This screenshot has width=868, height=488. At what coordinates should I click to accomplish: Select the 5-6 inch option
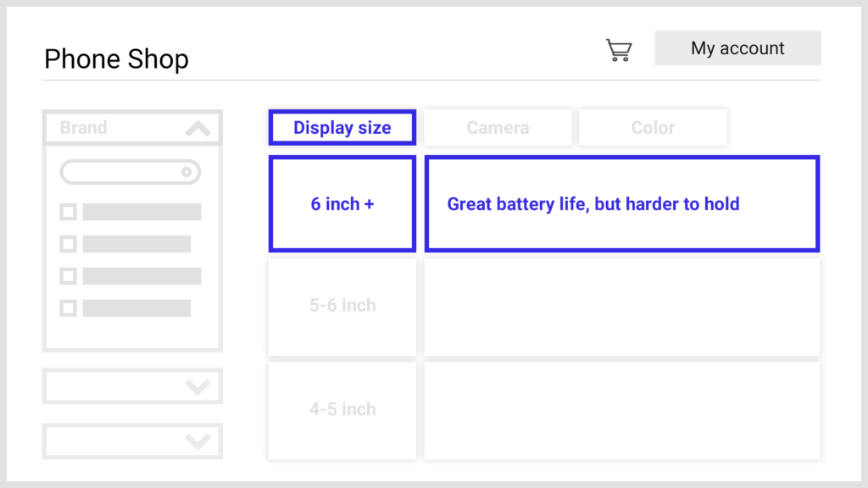click(x=342, y=306)
